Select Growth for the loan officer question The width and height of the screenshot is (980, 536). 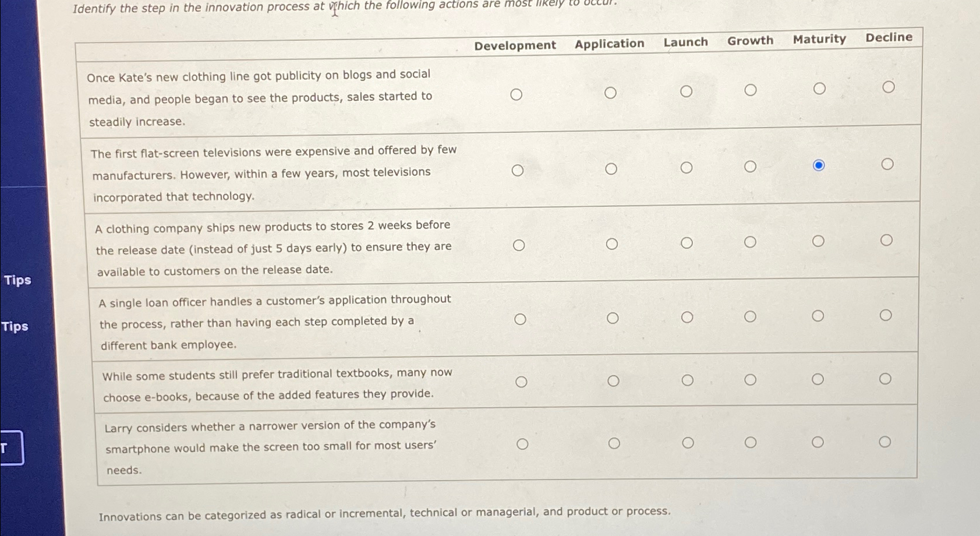click(750, 317)
